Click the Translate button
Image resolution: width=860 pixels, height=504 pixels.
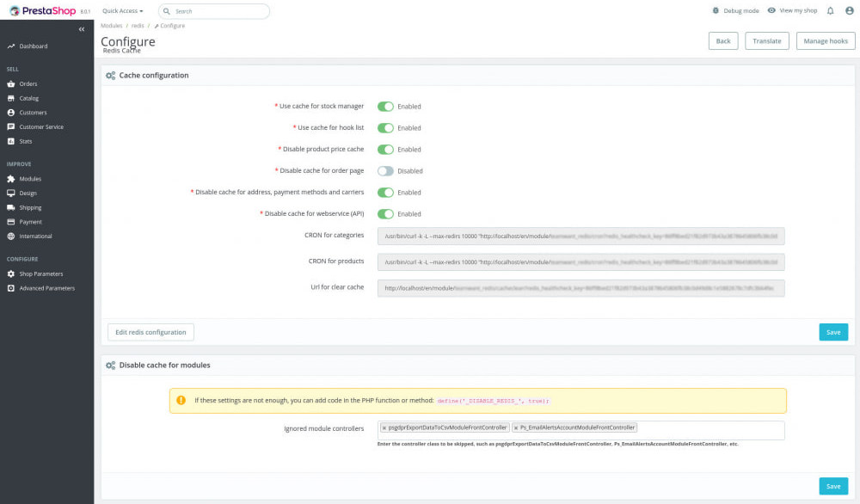(767, 41)
